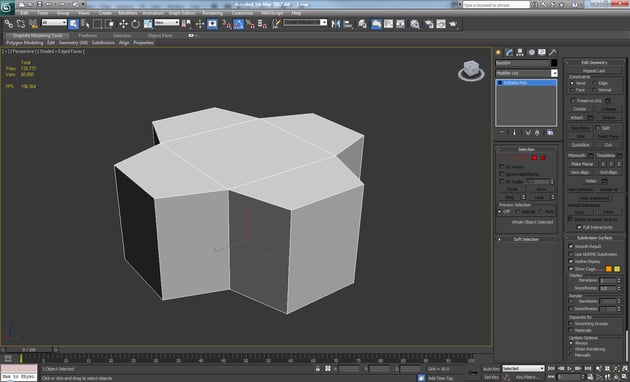The height and width of the screenshot is (382, 630).
Task: Click the Mirror tool icon
Action: [336, 24]
